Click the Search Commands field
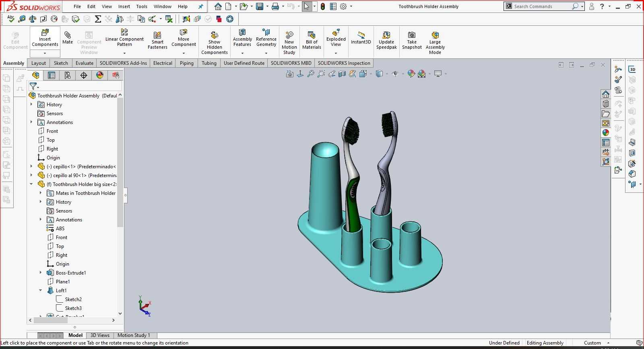This screenshot has height=349, width=644. pos(541,6)
